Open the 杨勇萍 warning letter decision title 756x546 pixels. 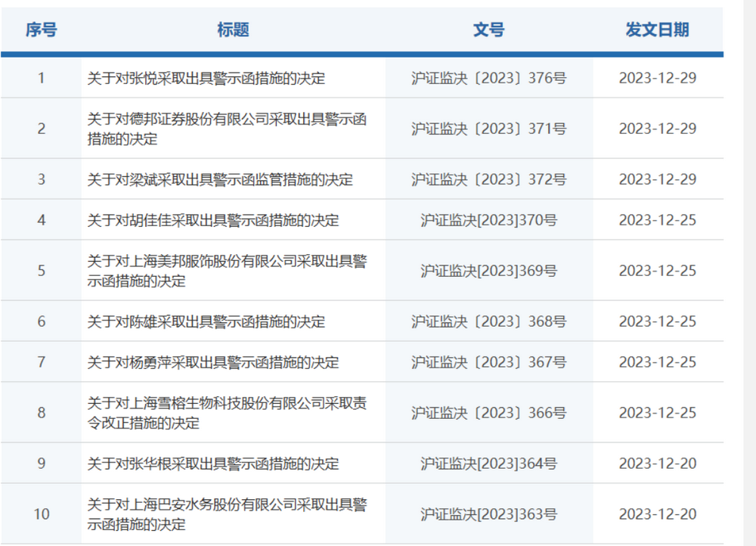213,362
